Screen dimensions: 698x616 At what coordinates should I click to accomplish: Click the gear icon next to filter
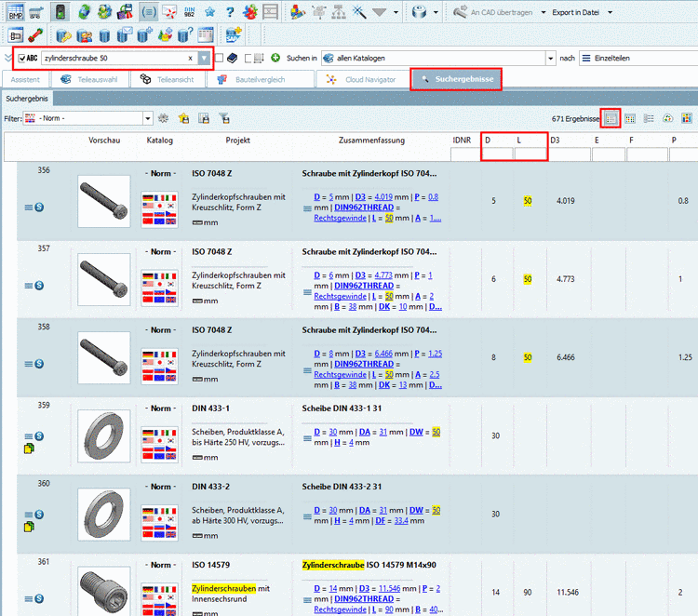click(164, 118)
